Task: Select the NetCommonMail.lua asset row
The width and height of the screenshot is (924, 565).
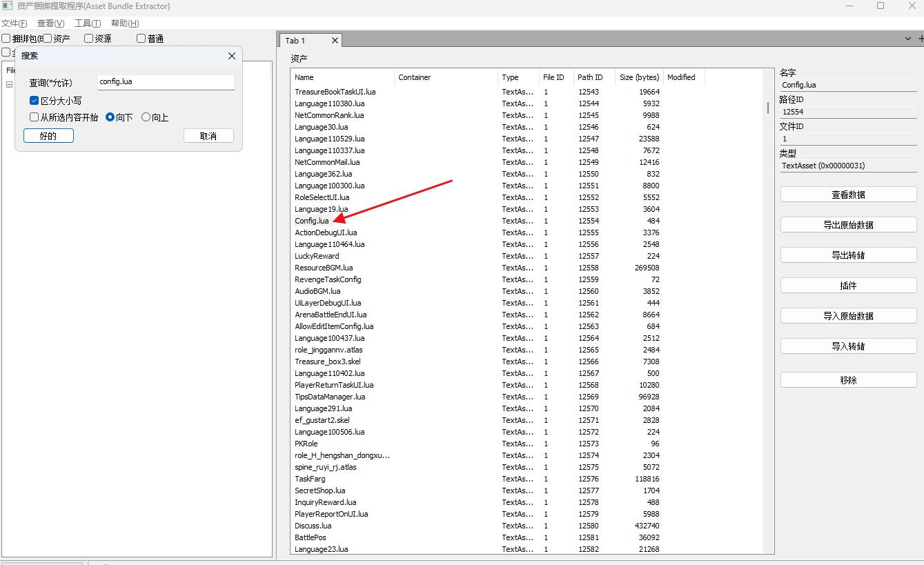Action: pyautogui.click(x=477, y=162)
